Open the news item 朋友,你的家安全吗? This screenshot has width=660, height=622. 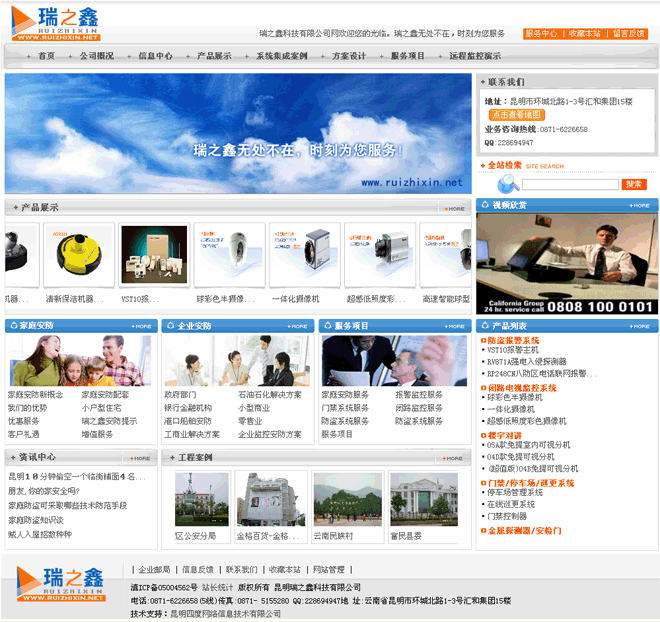44,491
